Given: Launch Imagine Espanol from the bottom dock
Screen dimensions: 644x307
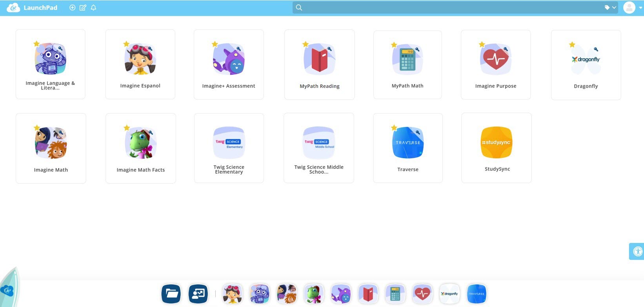Looking at the screenshot, I should pos(232,294).
